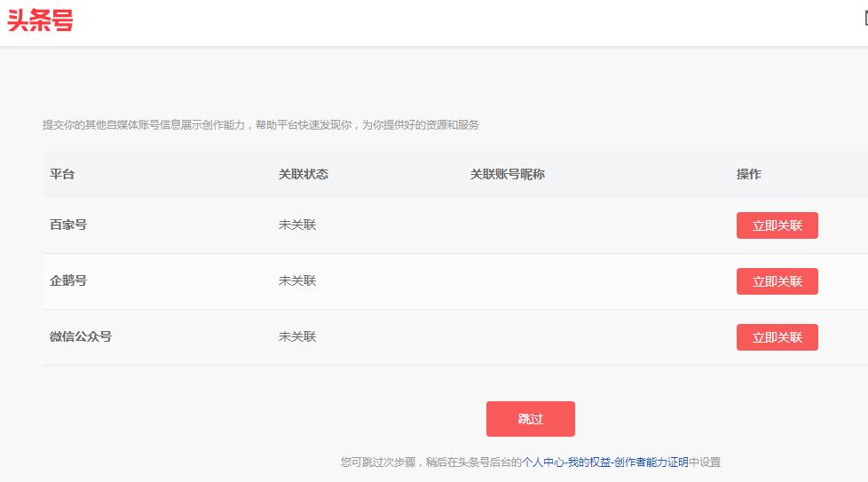Click 未关联 status in 企鹅号 row
The image size is (868, 482).
click(297, 281)
